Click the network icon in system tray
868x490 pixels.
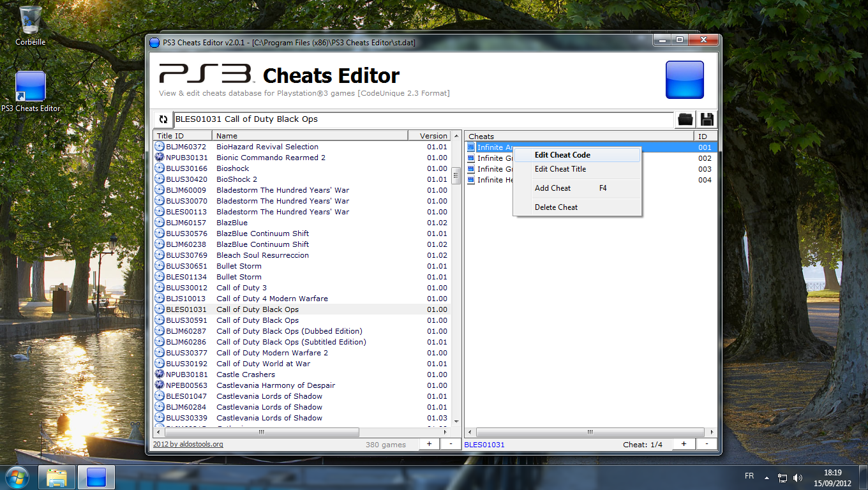pos(782,477)
